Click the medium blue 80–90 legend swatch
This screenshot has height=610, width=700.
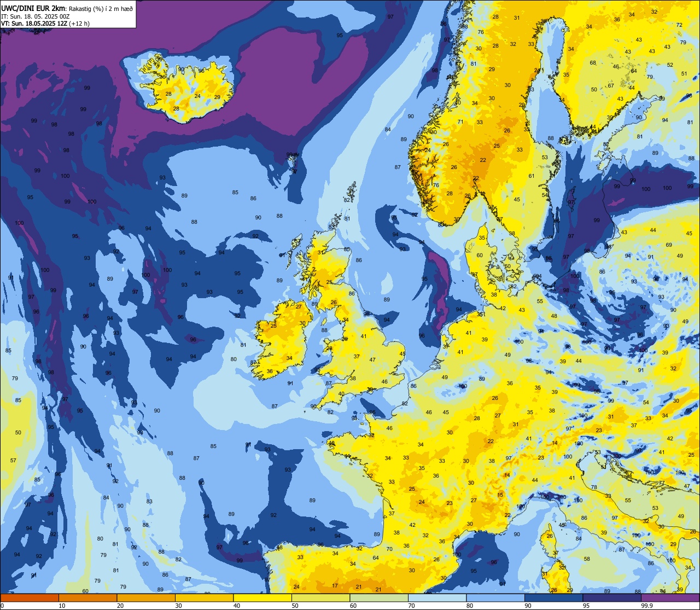[x=495, y=597]
